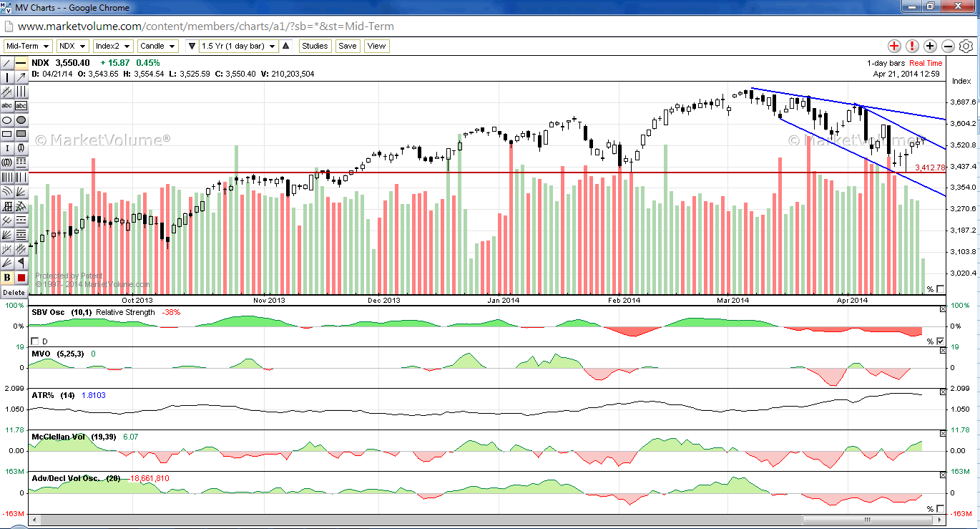The width and height of the screenshot is (980, 529).
Task: Select the horizontal line drawing tool
Action: 21,63
